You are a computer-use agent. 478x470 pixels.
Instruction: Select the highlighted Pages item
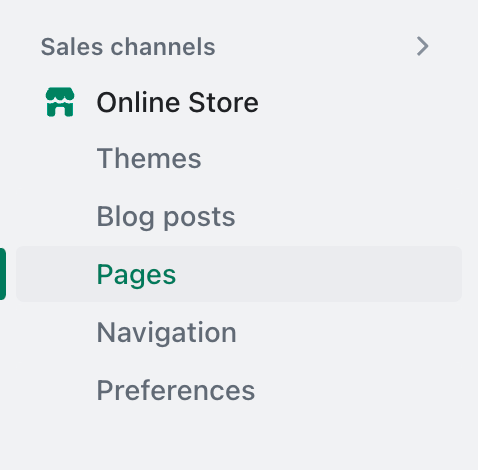[239, 274]
